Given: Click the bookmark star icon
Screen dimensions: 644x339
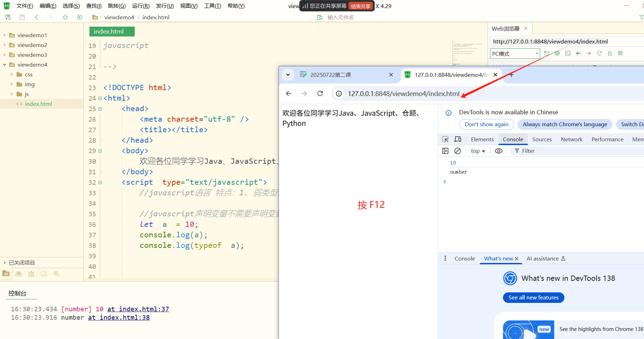Looking at the screenshot, I should click(65, 17).
